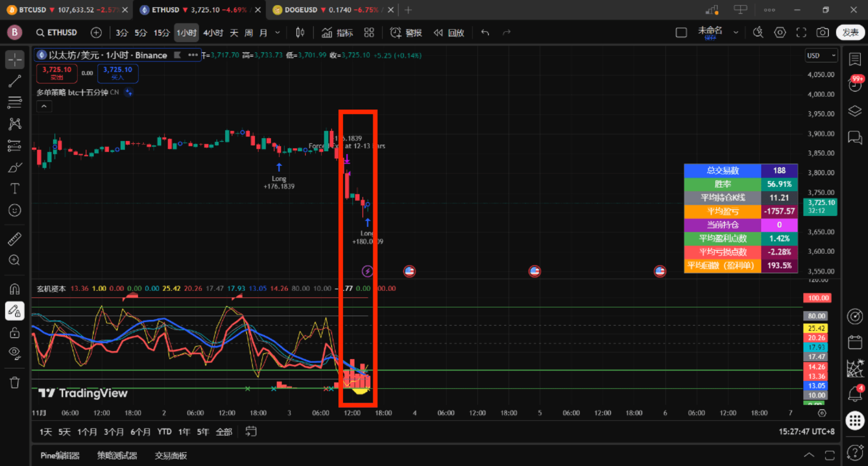Viewport: 868px width, 466px height.
Task: Expand the timeframe interval dropdown arrow
Action: (x=278, y=33)
